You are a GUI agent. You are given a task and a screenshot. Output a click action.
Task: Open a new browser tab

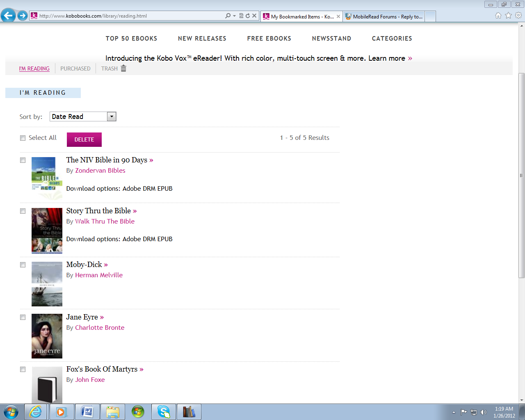click(x=430, y=16)
